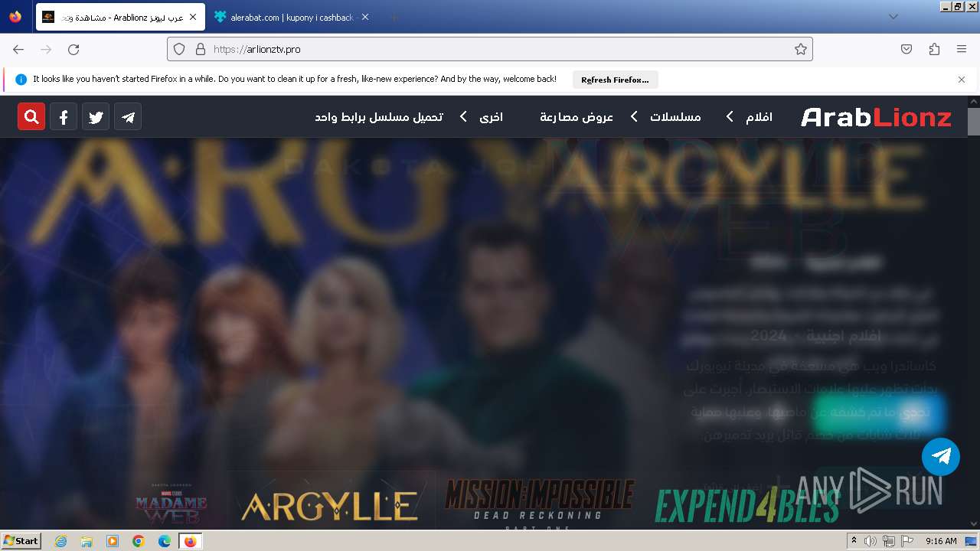Open a new tab with plus button
The width and height of the screenshot is (980, 551).
pos(394,17)
